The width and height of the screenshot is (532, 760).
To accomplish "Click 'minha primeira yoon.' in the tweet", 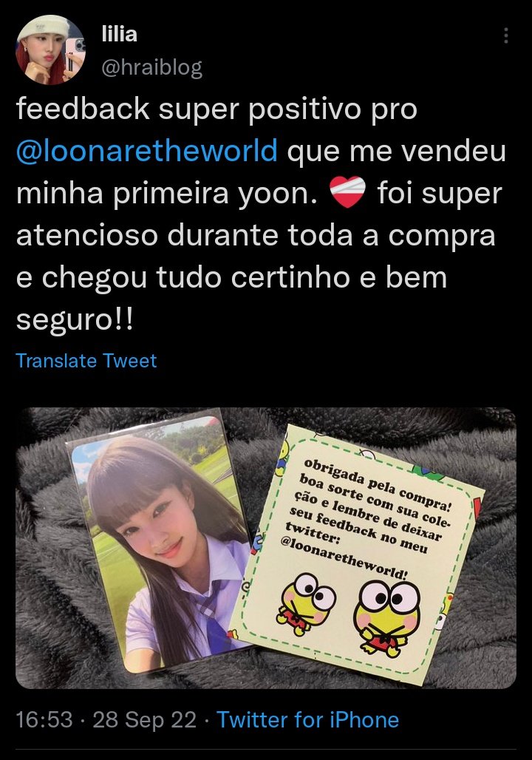I will tap(167, 193).
